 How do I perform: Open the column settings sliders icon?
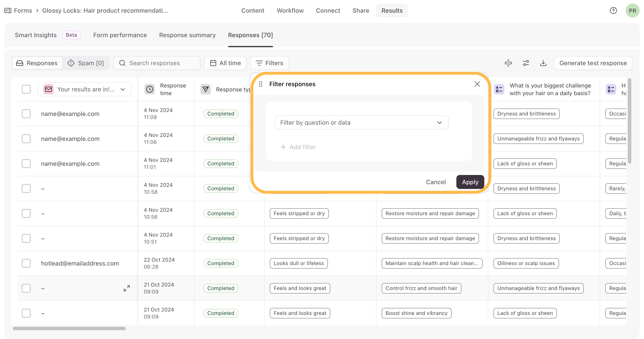526,63
